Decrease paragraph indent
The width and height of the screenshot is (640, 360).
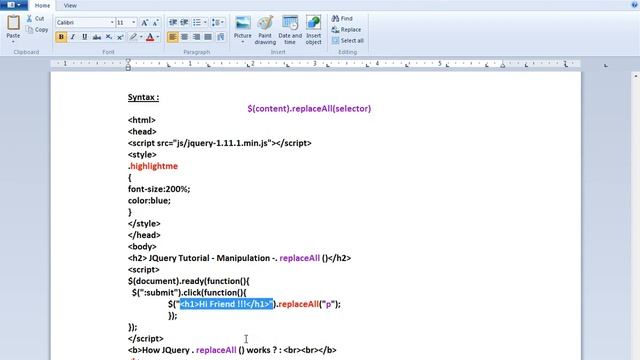pyautogui.click(x=173, y=22)
